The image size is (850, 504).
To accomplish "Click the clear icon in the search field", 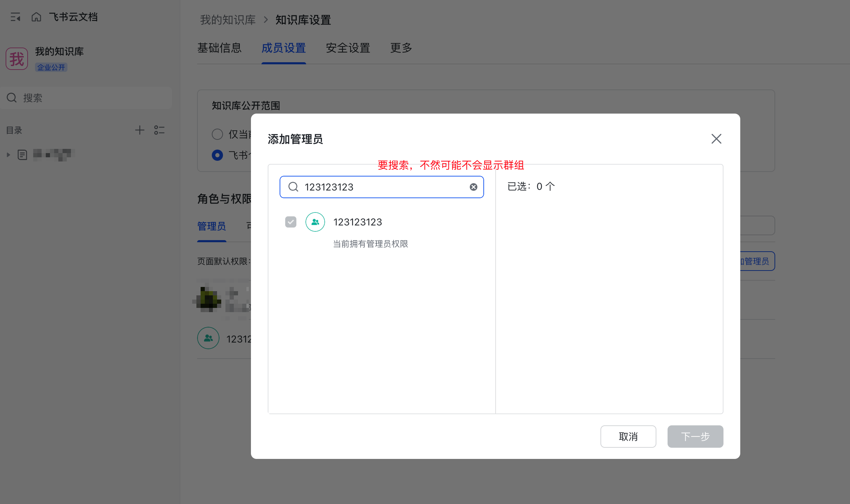I will (x=473, y=187).
